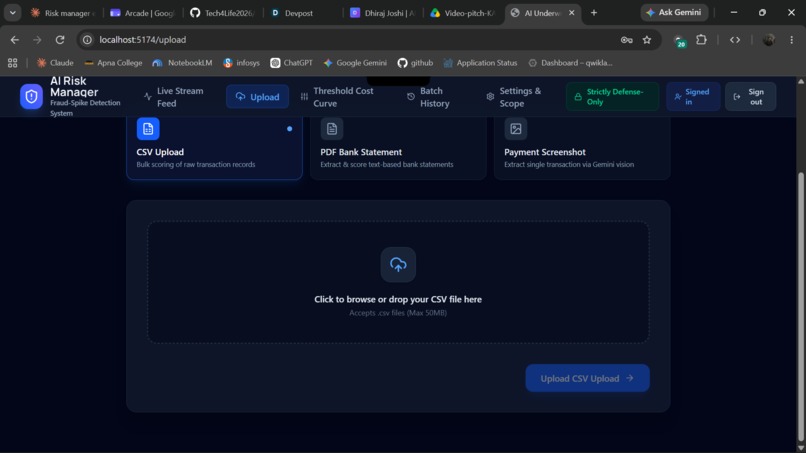Click the 'Accepts .csv files (Max 50MB)' text

point(398,313)
